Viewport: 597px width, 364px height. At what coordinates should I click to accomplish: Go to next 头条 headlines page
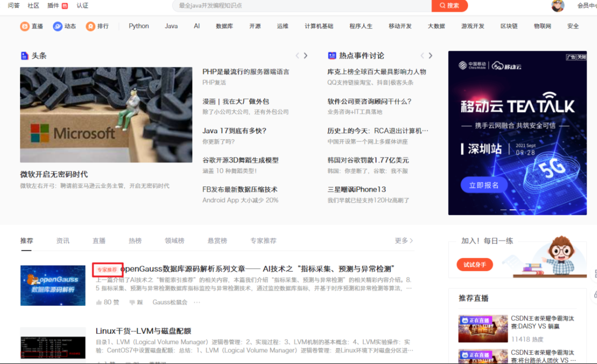coord(306,56)
